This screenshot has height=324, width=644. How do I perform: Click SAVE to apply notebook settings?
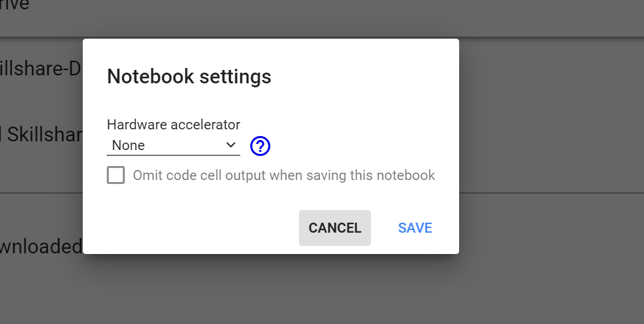[415, 228]
